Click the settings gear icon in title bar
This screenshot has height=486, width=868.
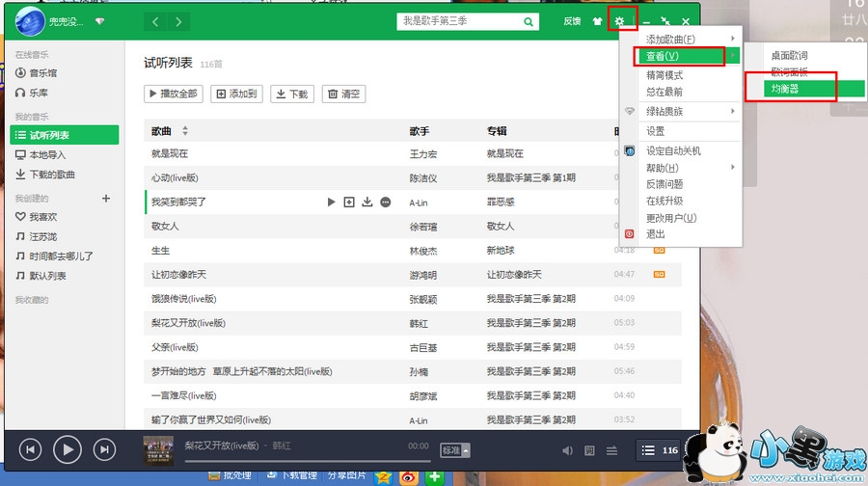pyautogui.click(x=621, y=21)
